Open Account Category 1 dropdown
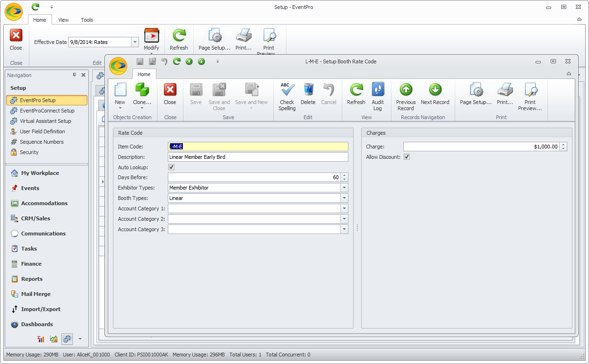This screenshot has height=364, width=589. pyautogui.click(x=344, y=208)
